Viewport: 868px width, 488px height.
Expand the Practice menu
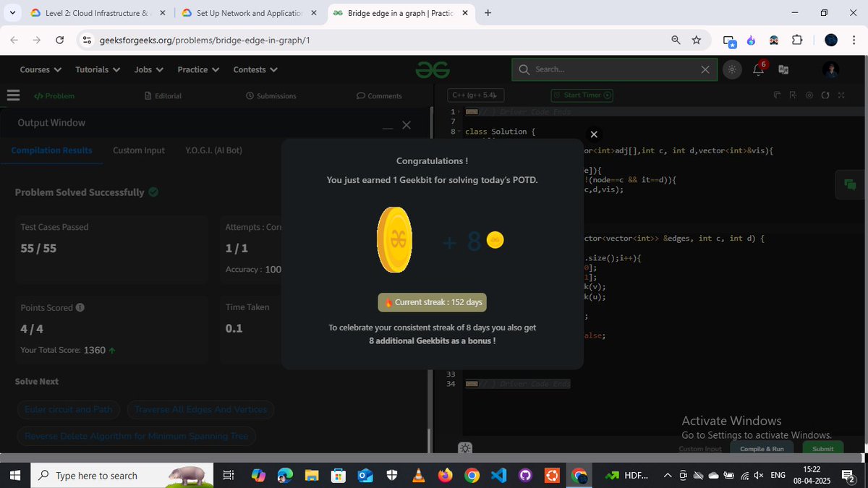(198, 69)
